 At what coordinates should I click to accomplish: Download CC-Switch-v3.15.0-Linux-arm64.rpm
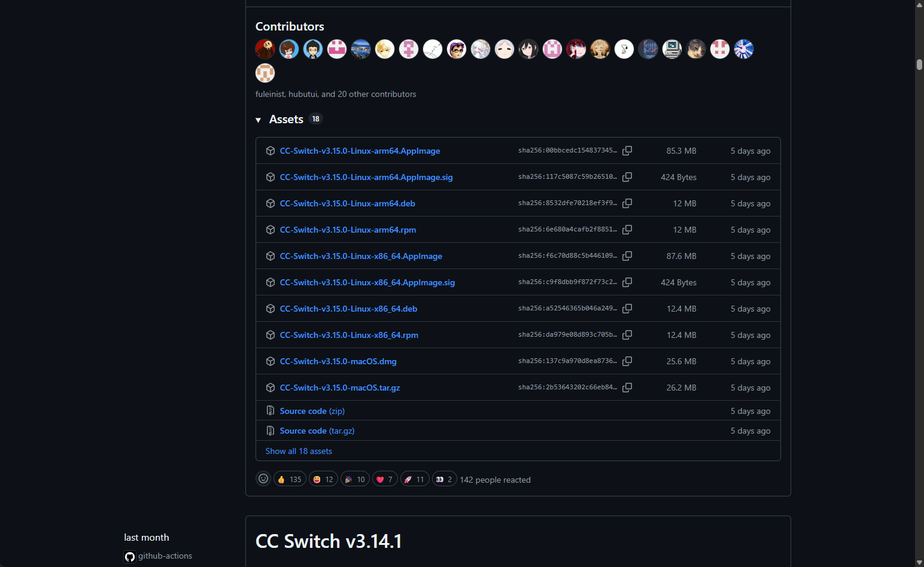coord(348,230)
